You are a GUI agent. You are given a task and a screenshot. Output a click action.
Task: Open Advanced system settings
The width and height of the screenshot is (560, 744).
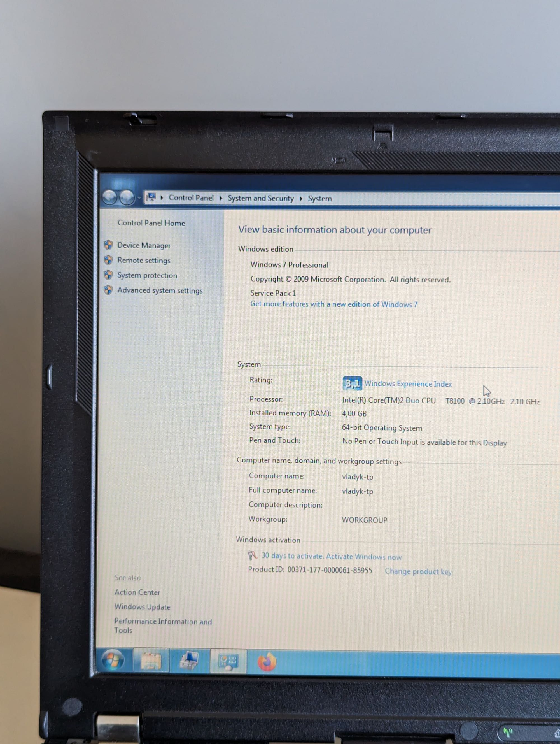[160, 290]
